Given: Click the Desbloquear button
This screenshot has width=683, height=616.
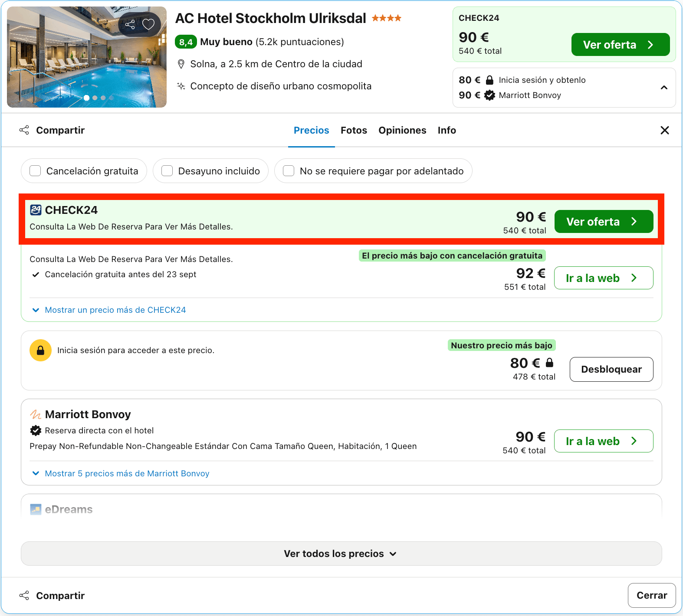Looking at the screenshot, I should click(611, 369).
